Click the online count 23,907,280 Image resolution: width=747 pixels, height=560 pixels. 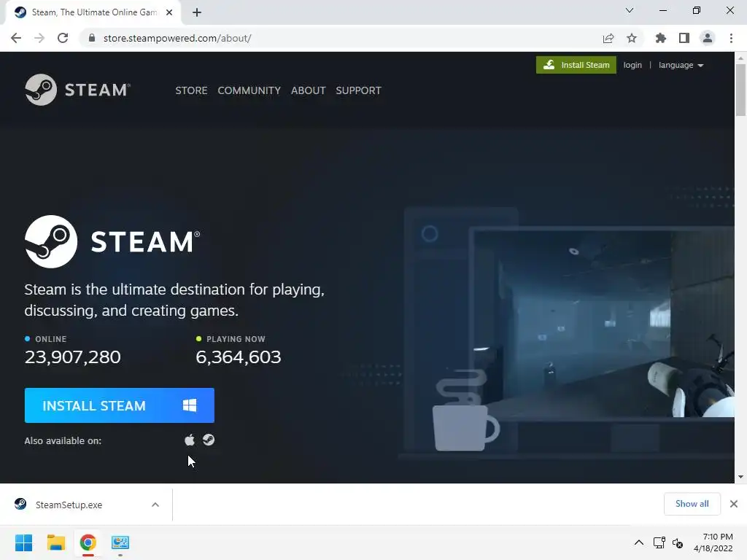coord(72,357)
